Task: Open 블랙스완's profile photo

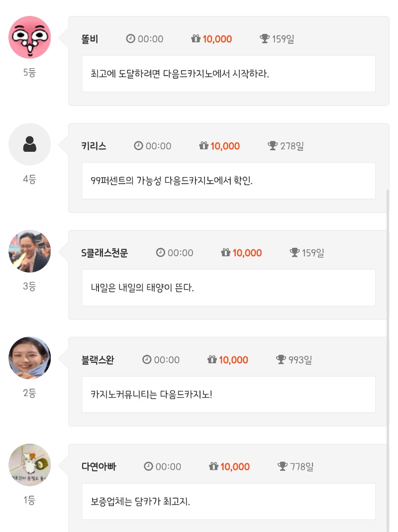Action: coord(29,358)
